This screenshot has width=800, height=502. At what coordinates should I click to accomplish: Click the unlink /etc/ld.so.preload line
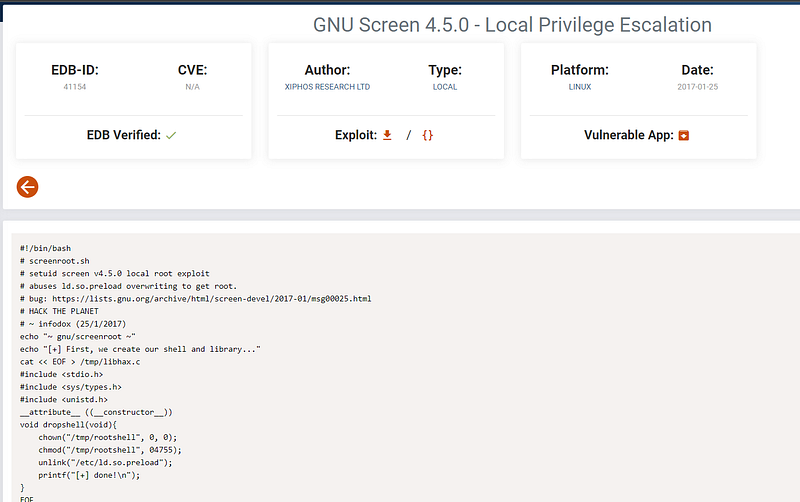(x=105, y=462)
